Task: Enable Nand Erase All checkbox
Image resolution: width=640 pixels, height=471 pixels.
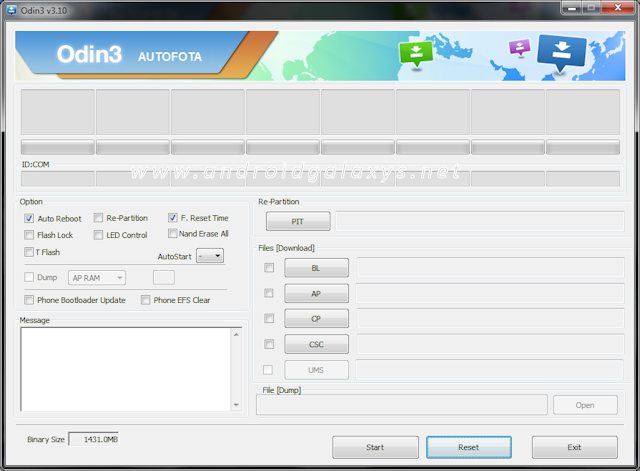Action: click(173, 234)
